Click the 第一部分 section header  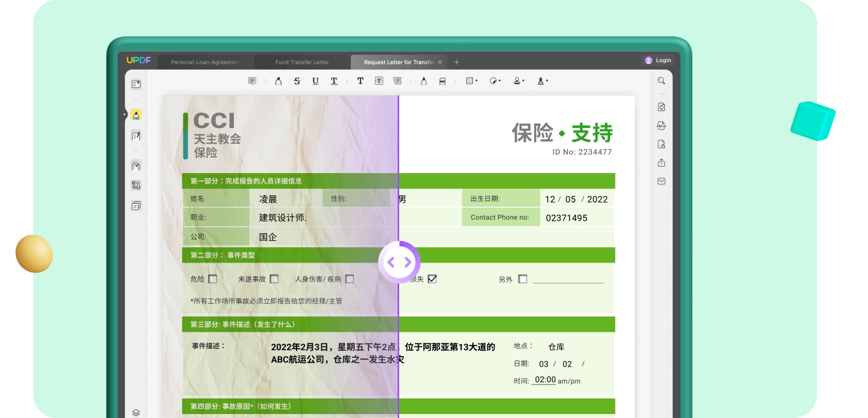tap(398, 181)
